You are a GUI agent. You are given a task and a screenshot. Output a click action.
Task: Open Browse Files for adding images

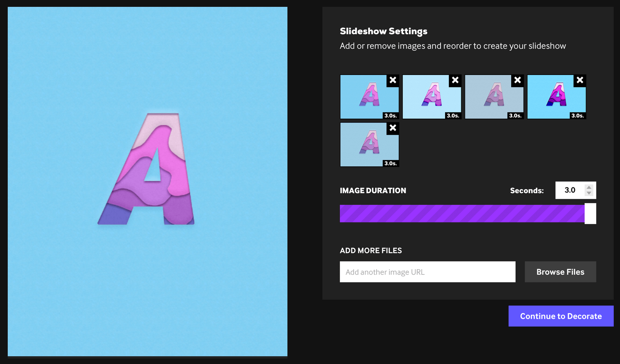(x=560, y=272)
